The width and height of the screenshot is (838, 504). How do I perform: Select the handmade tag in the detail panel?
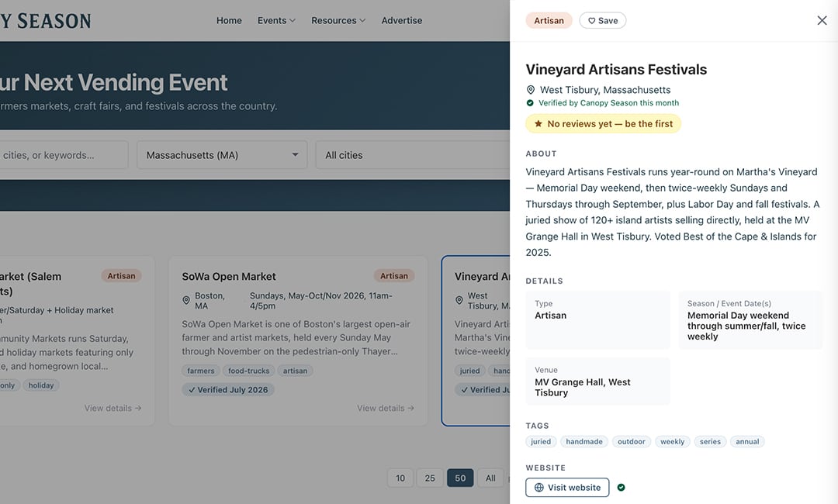[x=584, y=441]
